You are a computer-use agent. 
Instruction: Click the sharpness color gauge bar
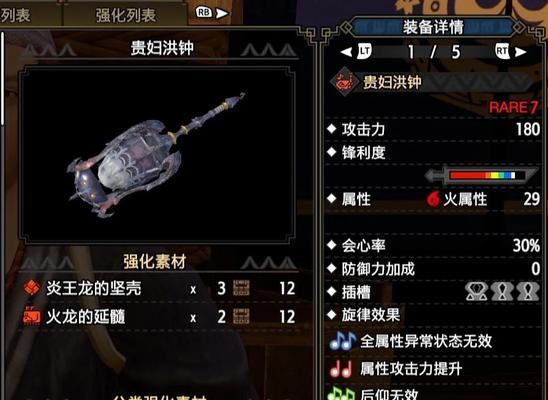(482, 175)
